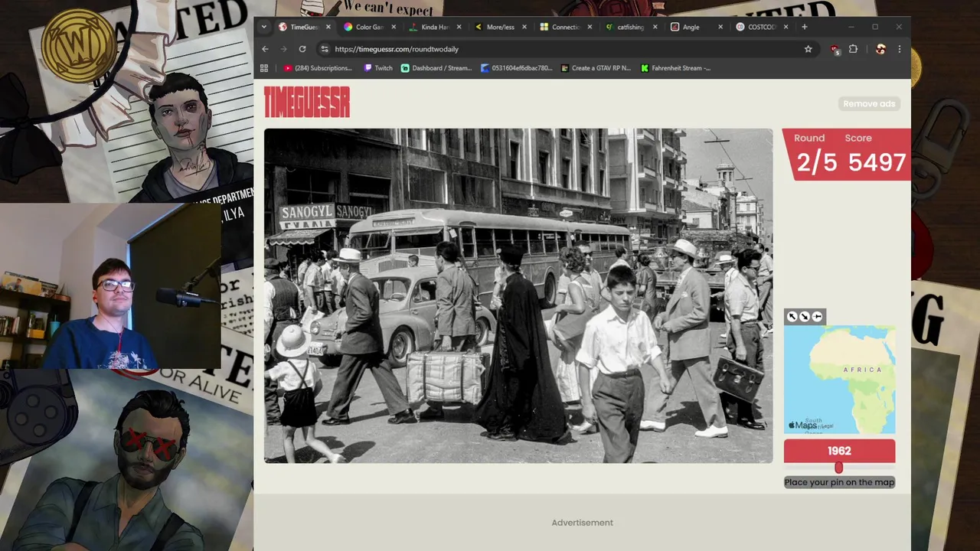Switch to the Kinda Hard tab
Screen dimensions: 980x551
point(435,27)
